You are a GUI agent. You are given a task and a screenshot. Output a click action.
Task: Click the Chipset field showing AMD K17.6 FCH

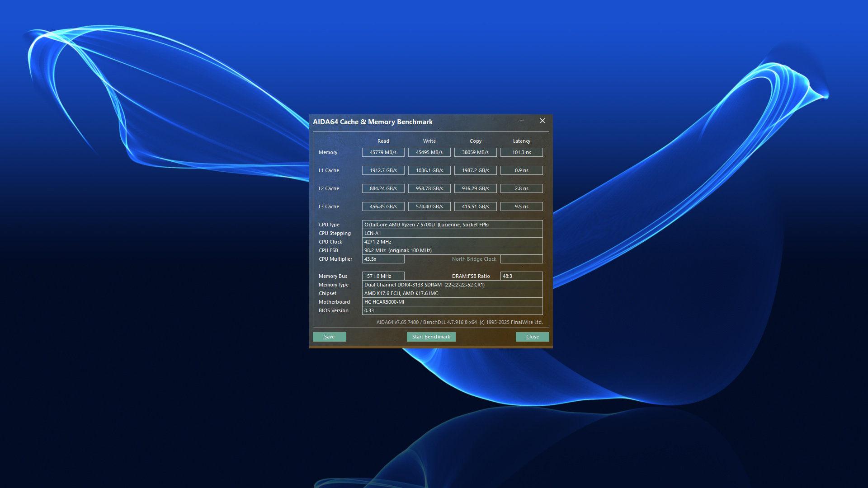(452, 293)
